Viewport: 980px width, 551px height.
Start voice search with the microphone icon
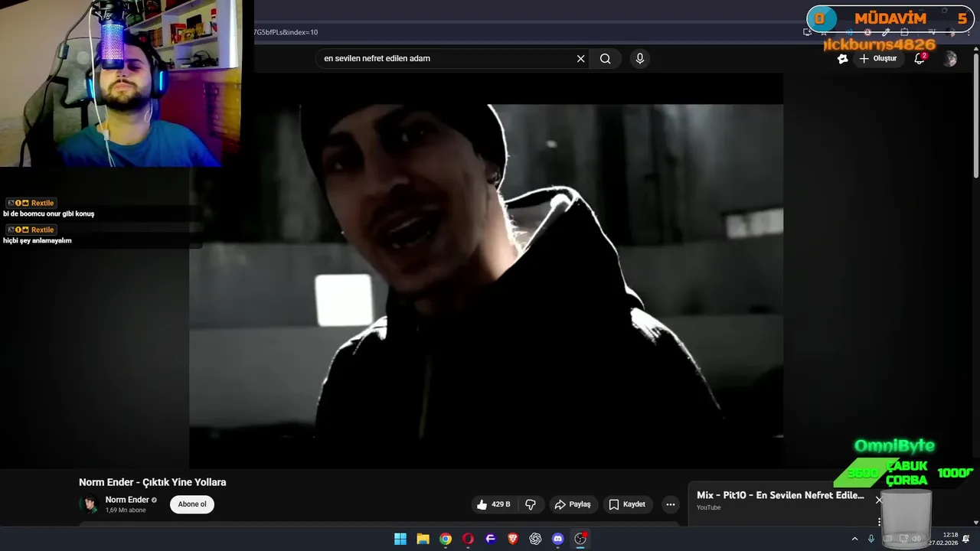click(x=640, y=59)
